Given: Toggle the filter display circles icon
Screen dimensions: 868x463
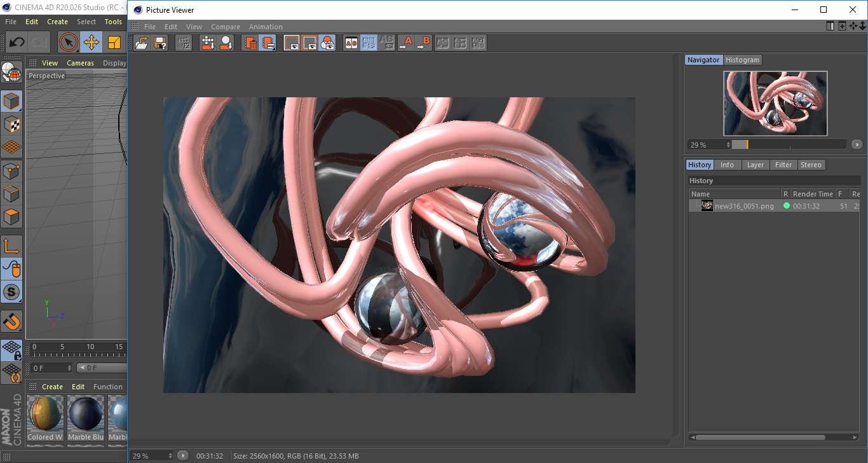Looking at the screenshot, I should pos(327,43).
